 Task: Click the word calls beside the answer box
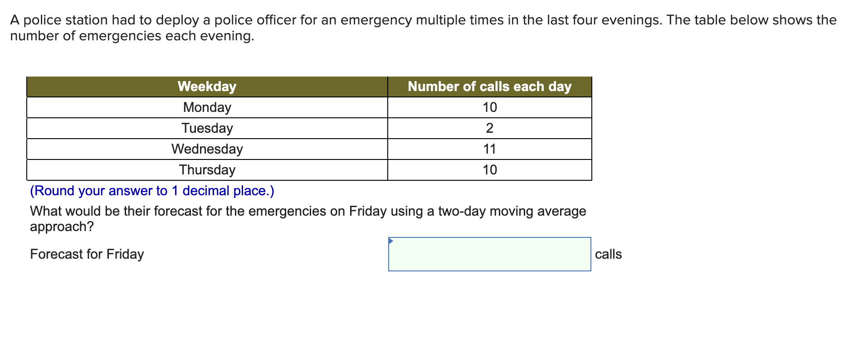tap(609, 254)
